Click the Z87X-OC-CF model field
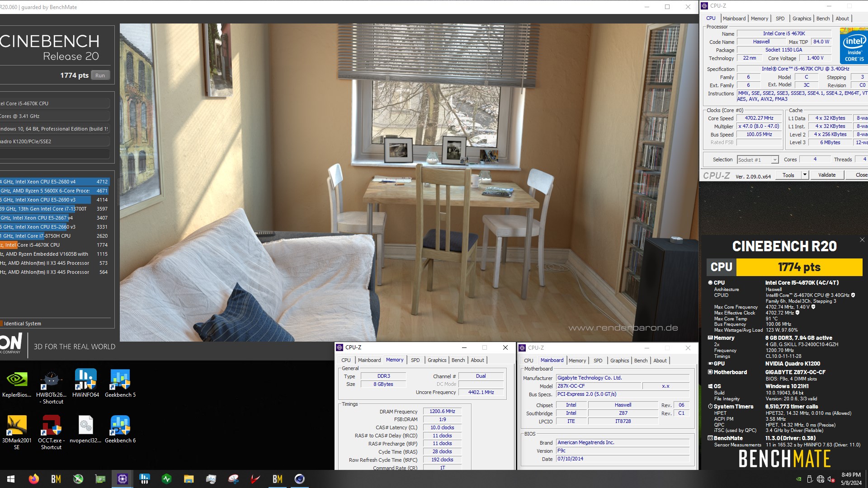The image size is (868, 488). click(599, 386)
